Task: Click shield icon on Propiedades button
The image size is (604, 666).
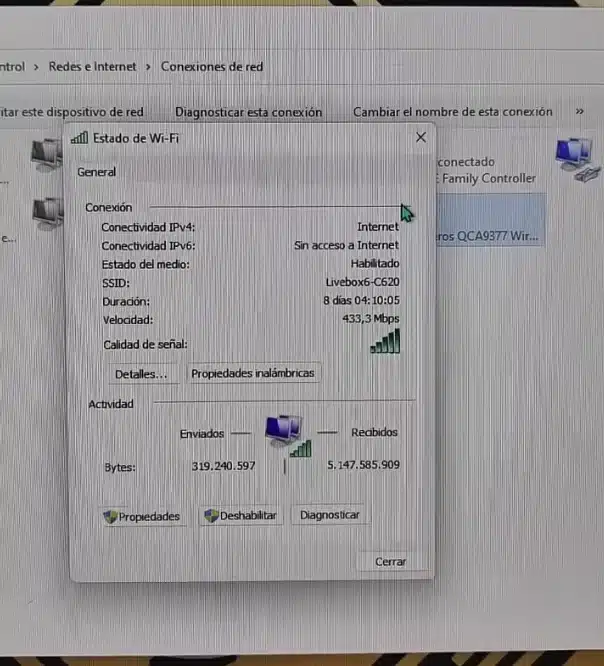Action: [110, 516]
